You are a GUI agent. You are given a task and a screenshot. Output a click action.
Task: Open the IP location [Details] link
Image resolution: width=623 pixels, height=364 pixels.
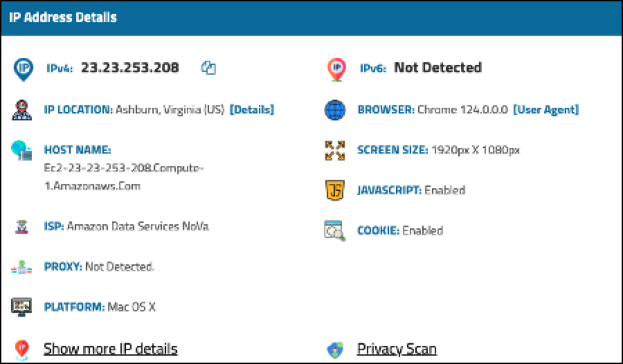(x=251, y=110)
